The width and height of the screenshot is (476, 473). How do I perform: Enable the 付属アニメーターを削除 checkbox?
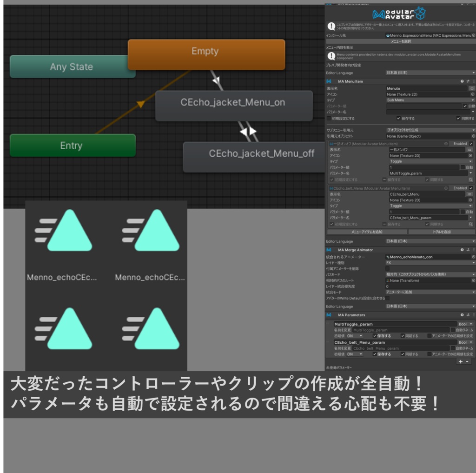[x=387, y=268]
